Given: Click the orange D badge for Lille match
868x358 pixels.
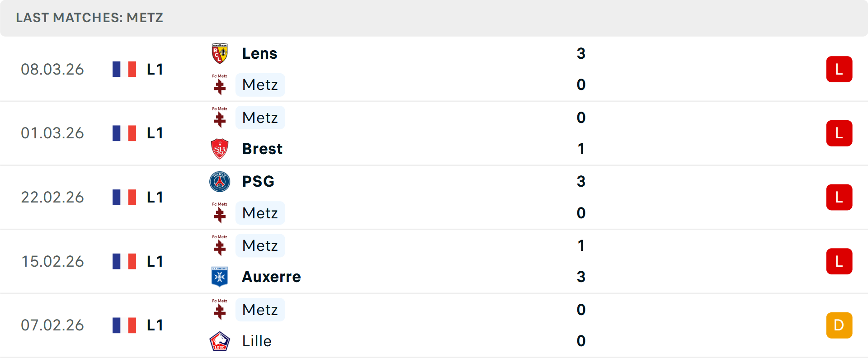Looking at the screenshot, I should click(x=839, y=325).
